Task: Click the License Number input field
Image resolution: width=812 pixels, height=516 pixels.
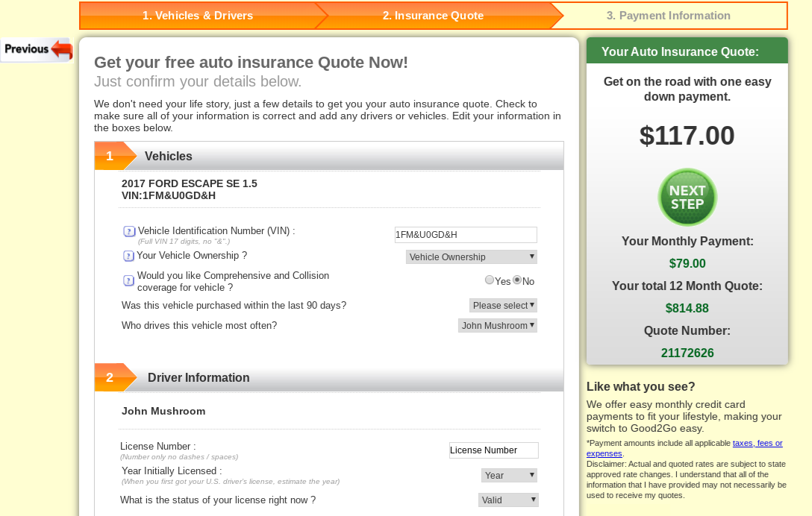Action: (493, 450)
